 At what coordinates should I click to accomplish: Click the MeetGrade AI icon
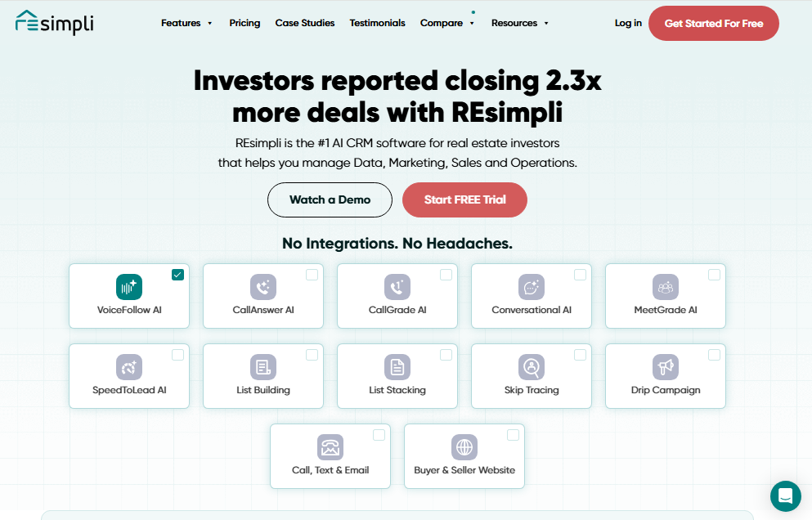[x=665, y=286]
